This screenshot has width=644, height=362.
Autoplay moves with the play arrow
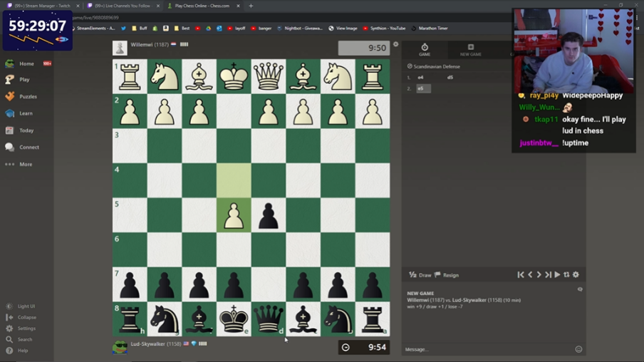557,274
